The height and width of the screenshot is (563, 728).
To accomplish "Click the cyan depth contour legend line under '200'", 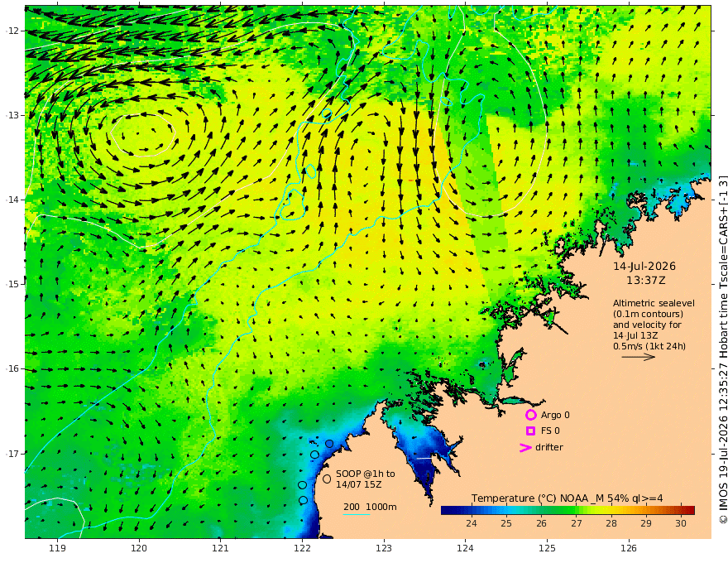I will click(x=357, y=514).
